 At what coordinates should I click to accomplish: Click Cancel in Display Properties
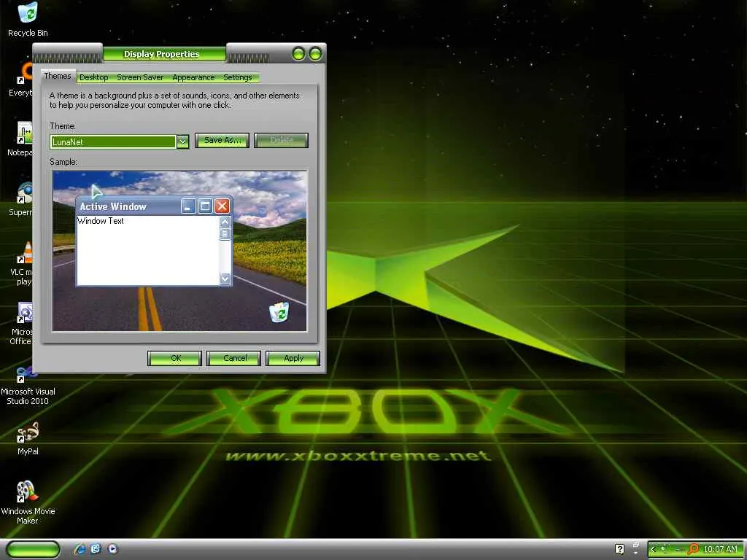(x=234, y=358)
